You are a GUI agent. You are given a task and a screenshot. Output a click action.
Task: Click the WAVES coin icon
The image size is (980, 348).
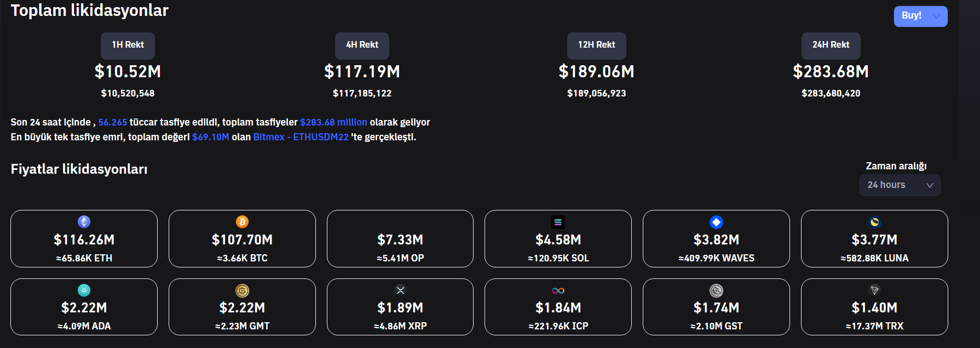pos(716,222)
